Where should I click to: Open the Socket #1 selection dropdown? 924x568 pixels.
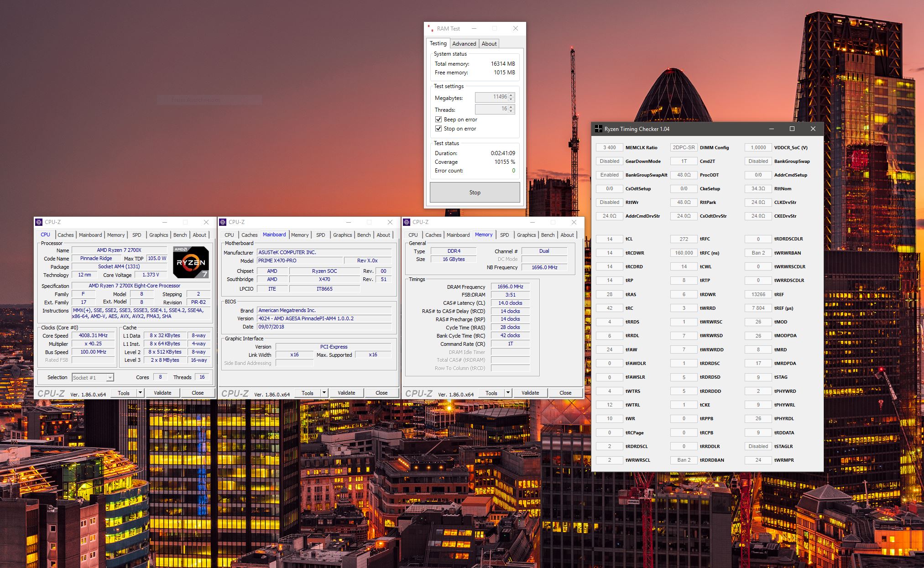110,378
